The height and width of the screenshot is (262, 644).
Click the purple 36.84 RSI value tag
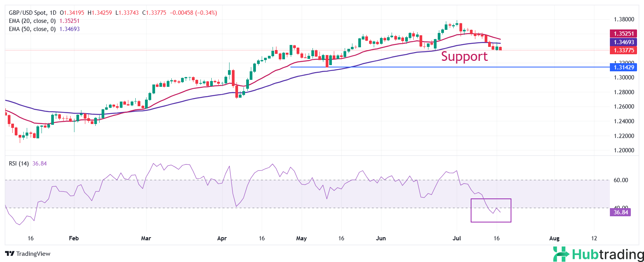point(620,212)
